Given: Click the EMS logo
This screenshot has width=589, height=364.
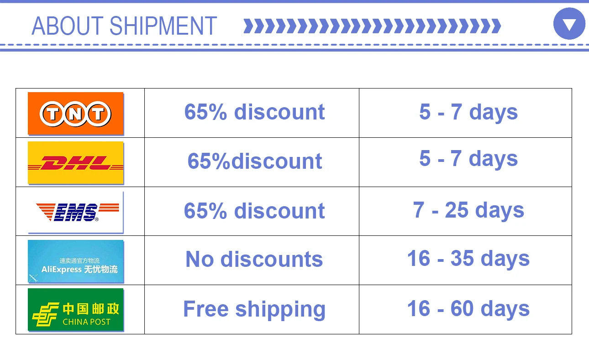Looking at the screenshot, I should [x=76, y=212].
